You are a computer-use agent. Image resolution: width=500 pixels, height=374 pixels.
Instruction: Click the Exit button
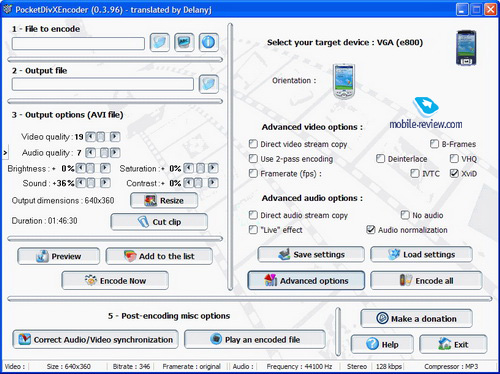pyautogui.click(x=453, y=344)
